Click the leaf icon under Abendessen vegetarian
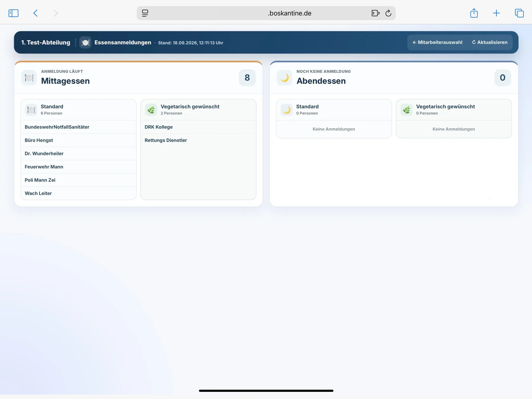 pyautogui.click(x=406, y=110)
